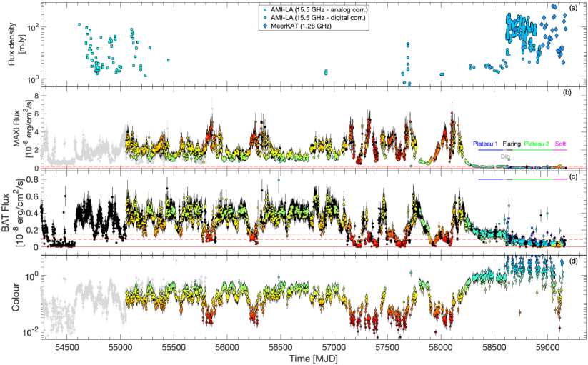Click the 0.6 tick on the BAT Flux axis
Image resolution: width=588 pixels, height=365 pixels.
click(x=33, y=196)
